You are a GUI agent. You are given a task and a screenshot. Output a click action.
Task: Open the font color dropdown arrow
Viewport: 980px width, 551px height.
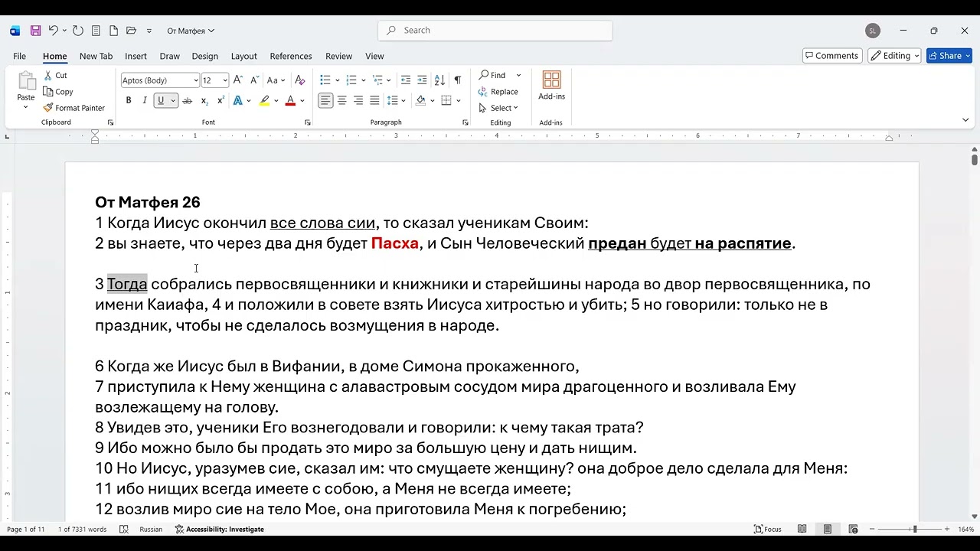302,100
